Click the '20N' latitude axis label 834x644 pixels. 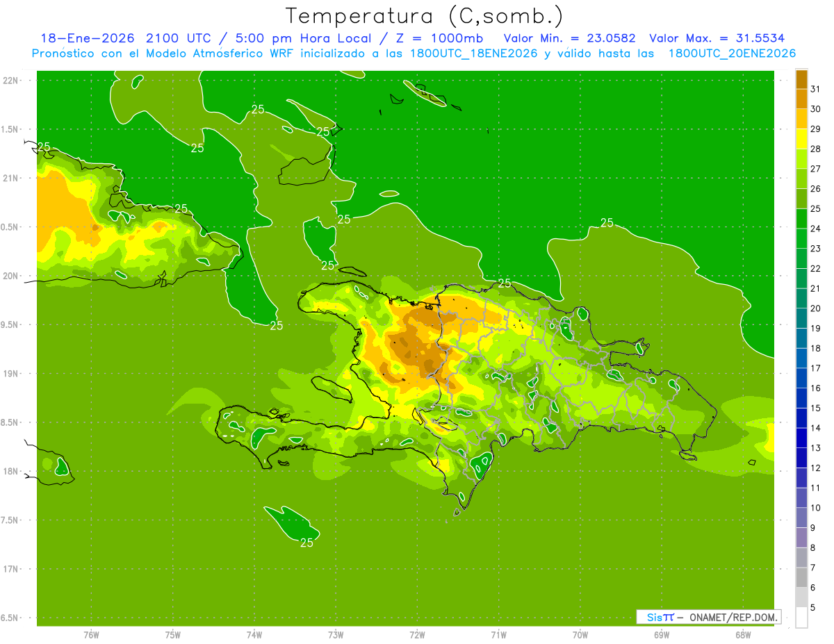tap(11, 276)
